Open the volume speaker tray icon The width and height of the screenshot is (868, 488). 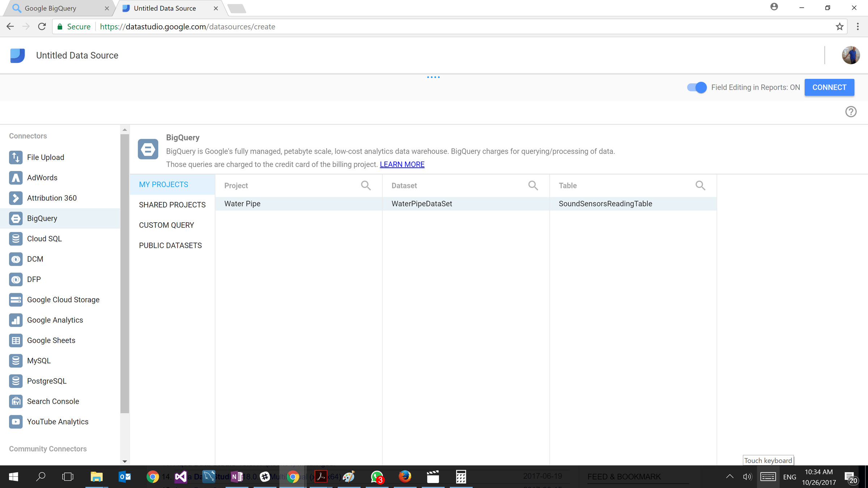[747, 477]
